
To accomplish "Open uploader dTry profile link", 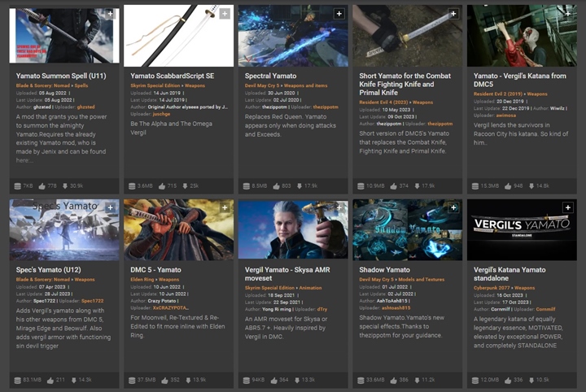I will pyautogui.click(x=322, y=309).
